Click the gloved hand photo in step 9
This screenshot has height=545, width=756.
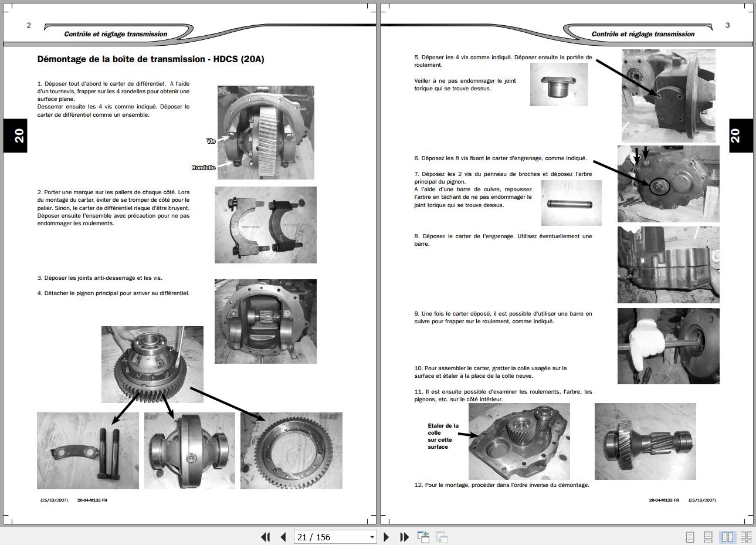pyautogui.click(x=669, y=346)
